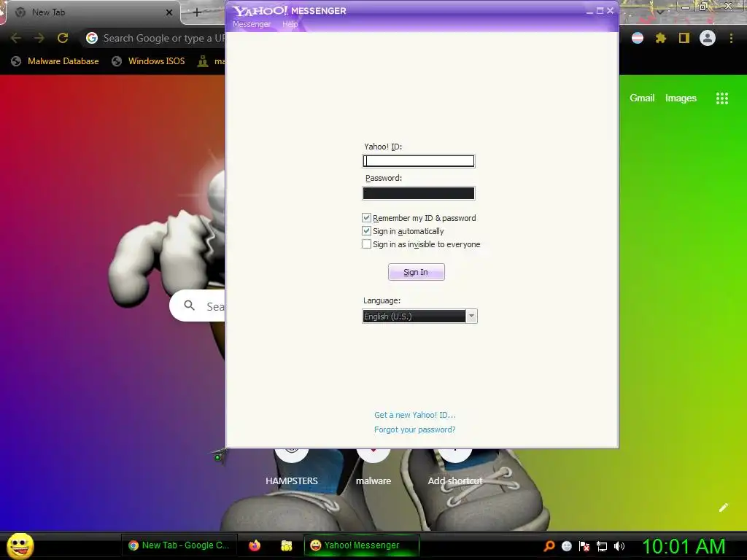
Task: Restore down the Chrome window
Action: pos(703,7)
